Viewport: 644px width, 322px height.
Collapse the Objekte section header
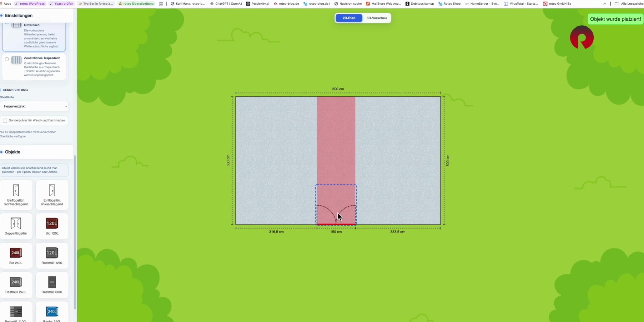click(x=36, y=152)
